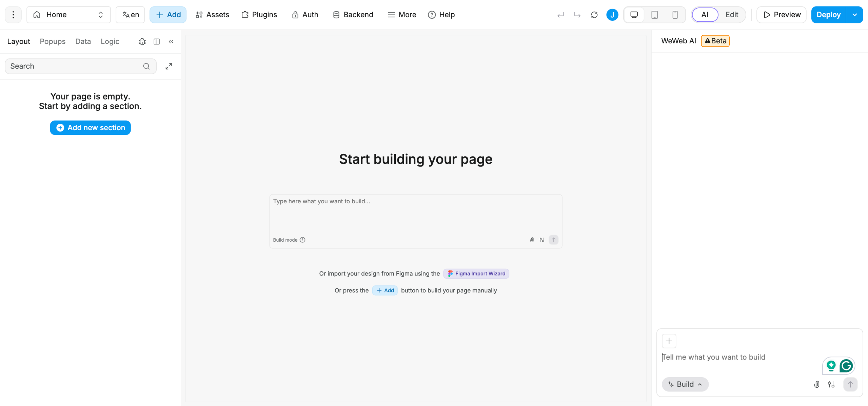This screenshot has width=868, height=406.
Task: Collapse the left sidebar with double chevron
Action: (171, 41)
